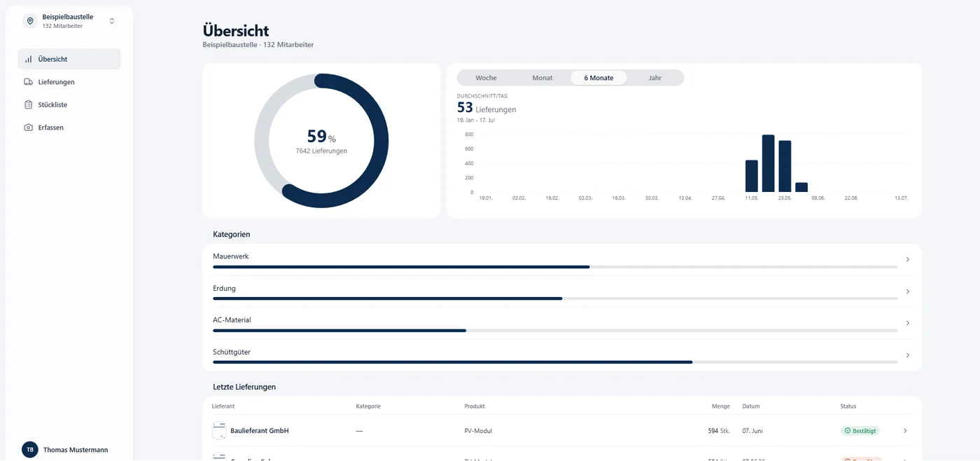Click the Erdung category label

pos(224,288)
